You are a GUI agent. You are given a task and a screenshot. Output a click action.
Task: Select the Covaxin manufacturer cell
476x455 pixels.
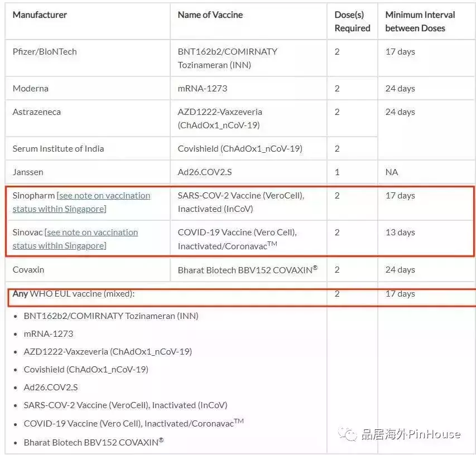click(x=28, y=270)
